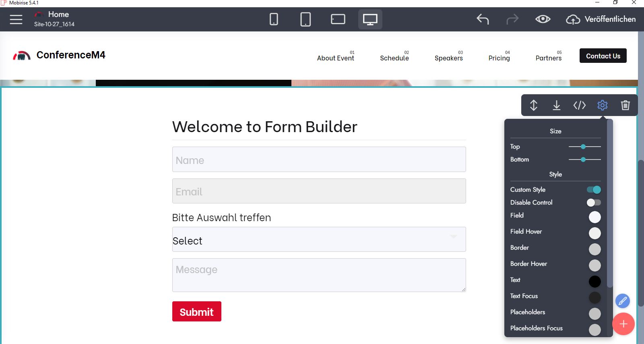
Task: Open the Pricing menu item
Action: point(499,58)
